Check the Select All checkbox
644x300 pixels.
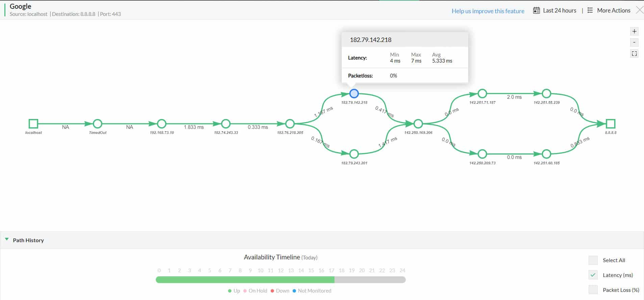coord(593,260)
